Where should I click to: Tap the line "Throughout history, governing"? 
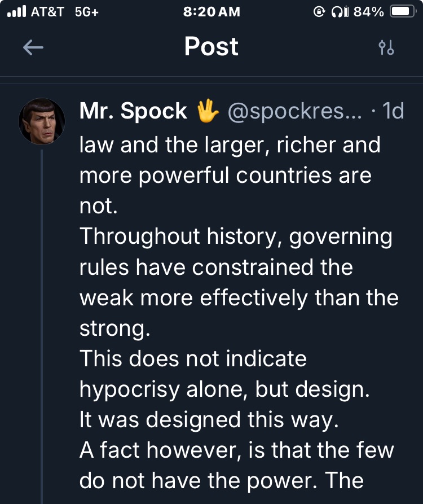pos(236,236)
